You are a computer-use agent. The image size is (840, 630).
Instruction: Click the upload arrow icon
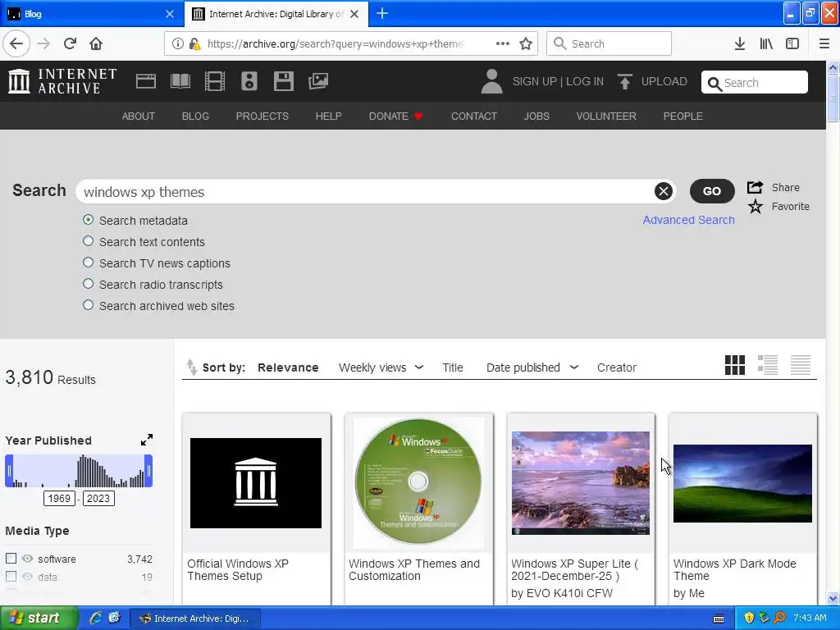coord(624,81)
